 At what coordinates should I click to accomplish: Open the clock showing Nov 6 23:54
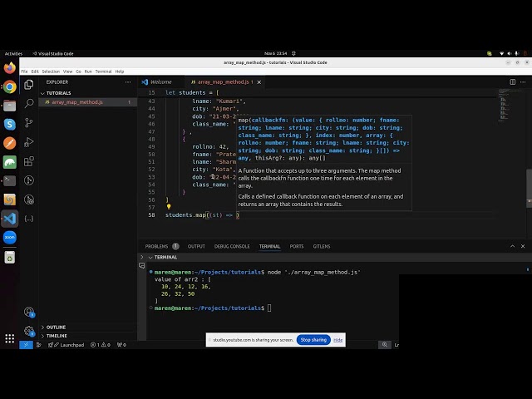click(x=275, y=53)
